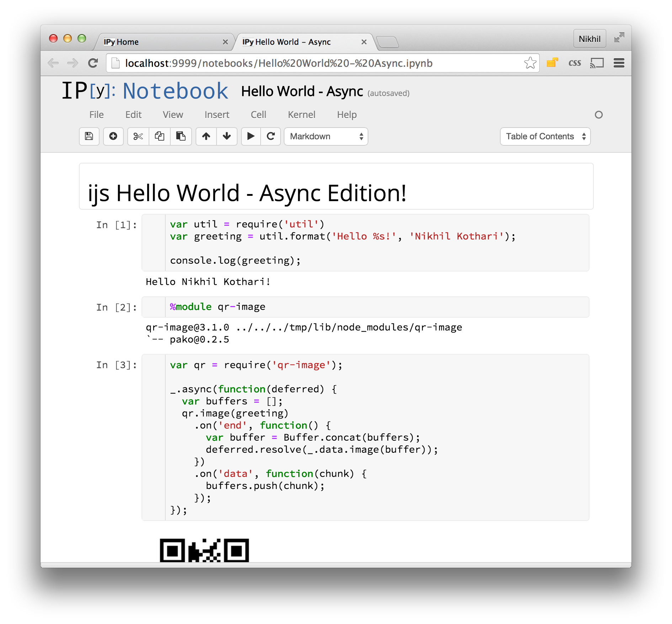
Task: Click the kernel status circle indicator
Action: (599, 114)
